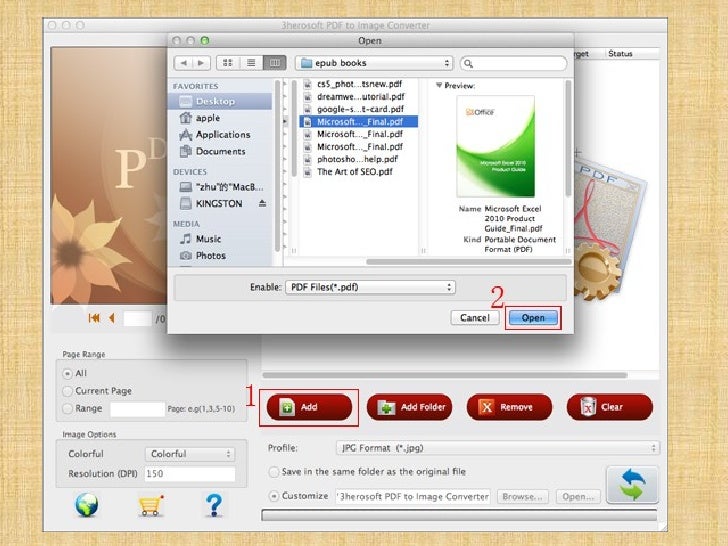
Task: Click the shopping cart purchase icon
Action: click(x=150, y=505)
